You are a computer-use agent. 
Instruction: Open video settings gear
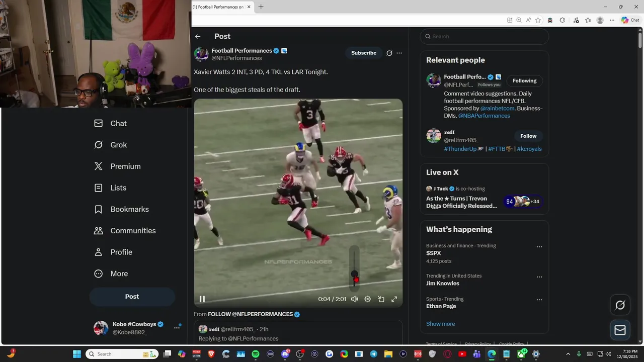click(x=368, y=299)
